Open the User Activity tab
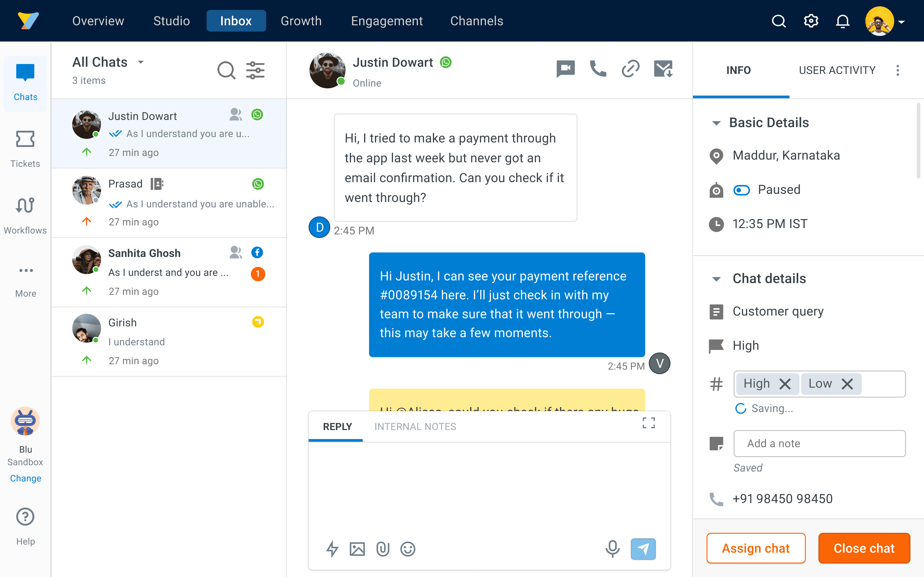 (x=837, y=70)
